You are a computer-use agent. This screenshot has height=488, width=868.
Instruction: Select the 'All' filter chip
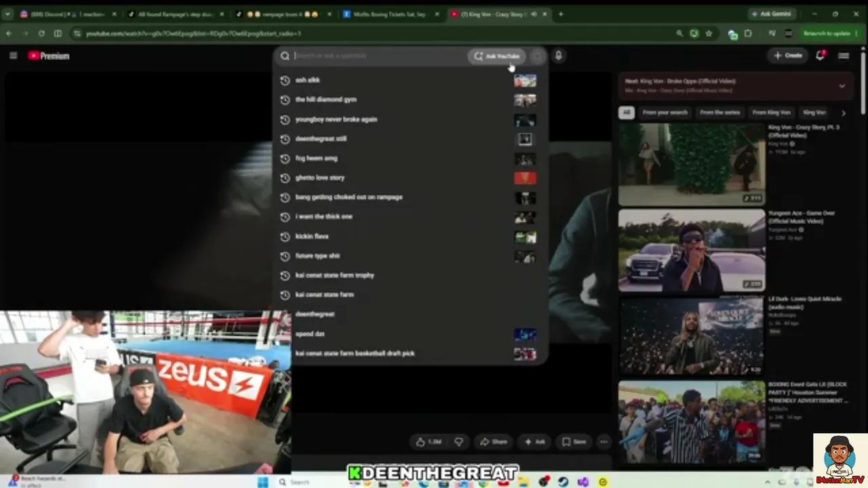coord(626,113)
